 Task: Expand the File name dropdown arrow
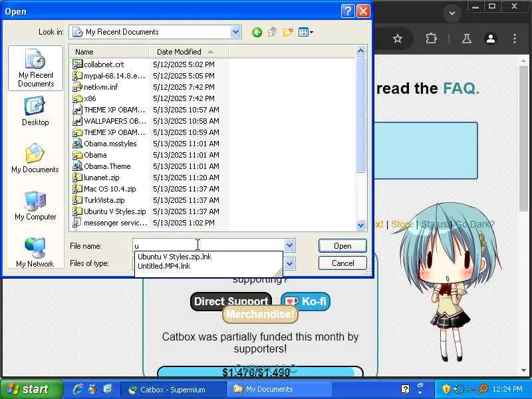(x=289, y=245)
